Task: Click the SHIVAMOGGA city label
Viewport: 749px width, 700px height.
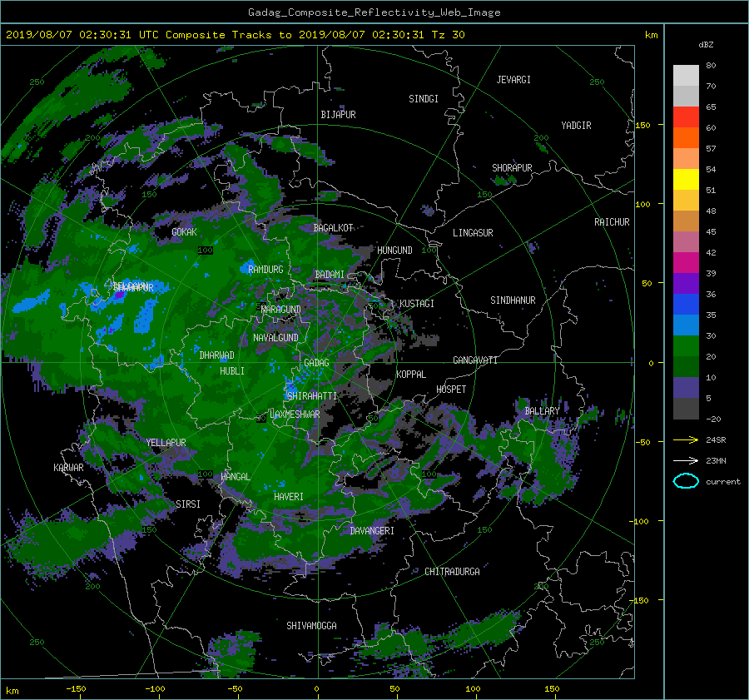Action: tap(311, 626)
